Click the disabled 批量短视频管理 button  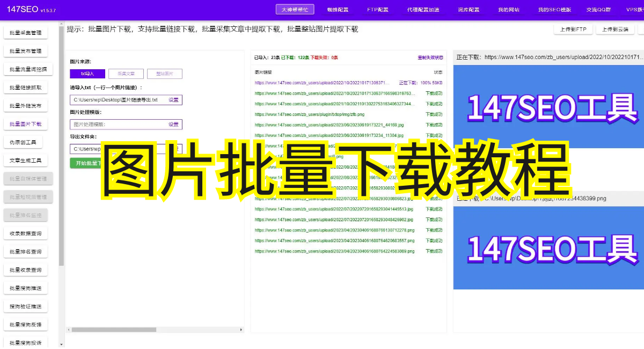(x=28, y=197)
